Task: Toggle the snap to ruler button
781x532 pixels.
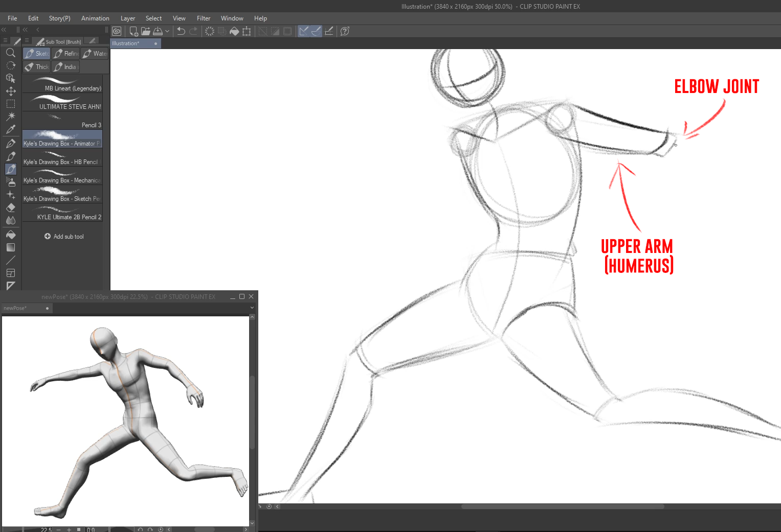Action: pos(303,31)
